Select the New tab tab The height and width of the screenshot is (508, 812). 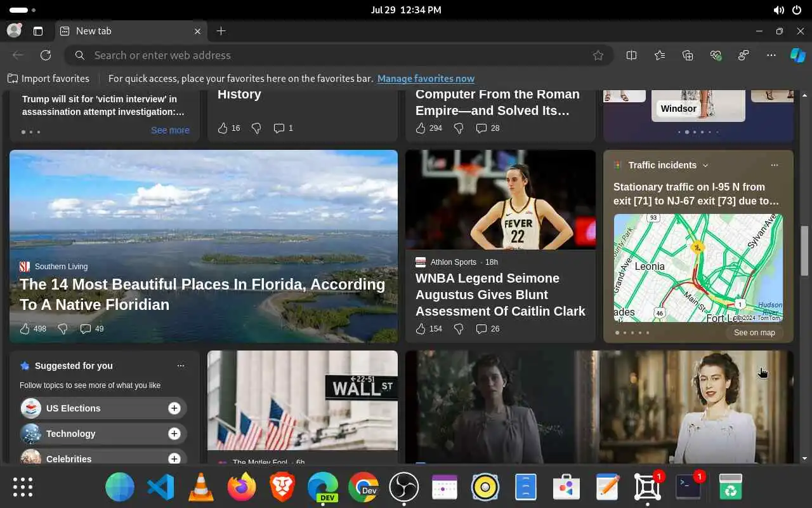[x=131, y=31]
